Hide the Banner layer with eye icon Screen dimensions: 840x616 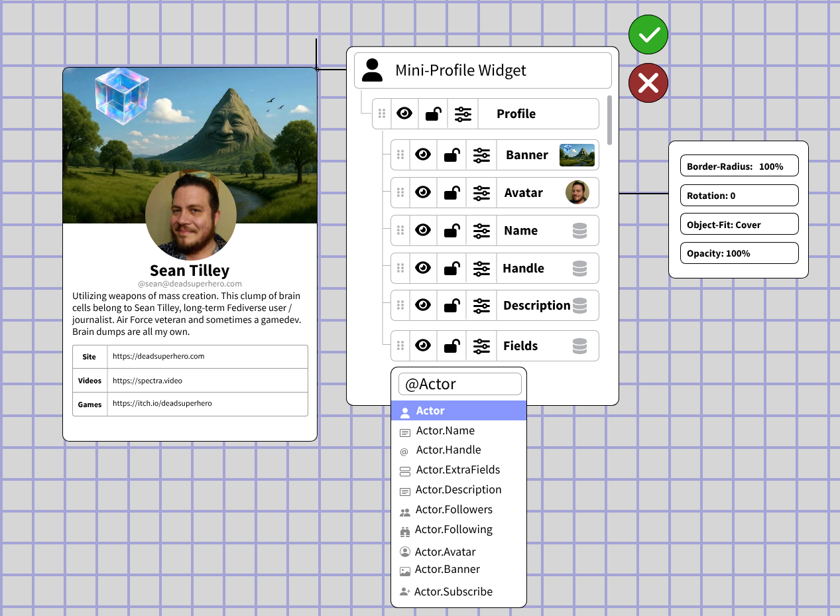coord(422,155)
